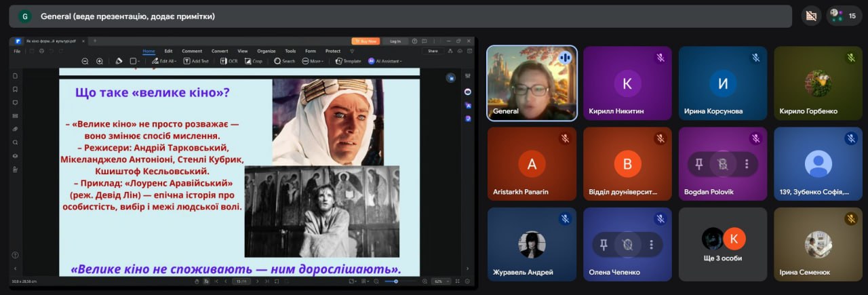The height and width of the screenshot is (295, 868).
Task: Click the Buy Now button
Action: 366,41
